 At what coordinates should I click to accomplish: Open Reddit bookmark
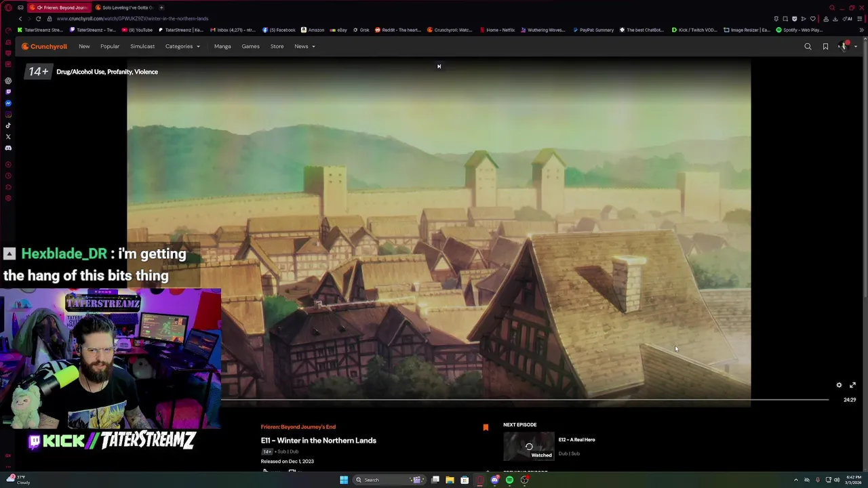point(397,30)
